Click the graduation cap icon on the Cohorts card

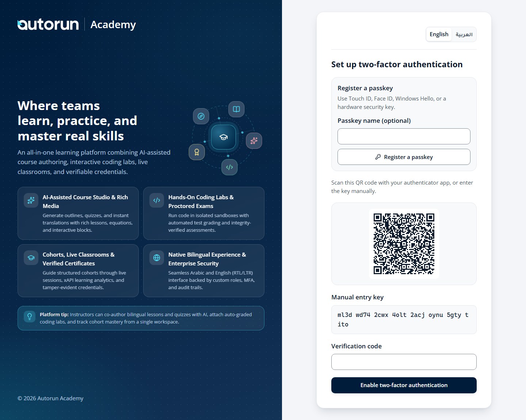click(x=31, y=258)
